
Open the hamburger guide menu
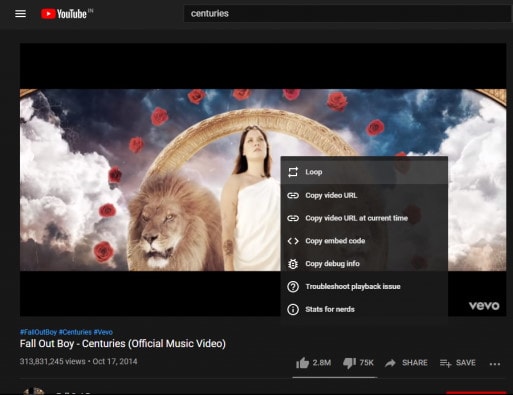tap(20, 14)
